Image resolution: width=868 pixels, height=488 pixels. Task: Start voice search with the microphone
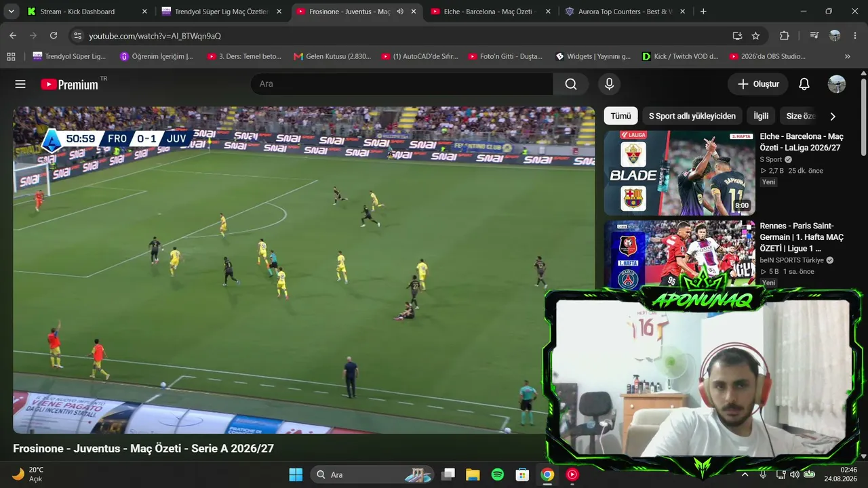609,84
